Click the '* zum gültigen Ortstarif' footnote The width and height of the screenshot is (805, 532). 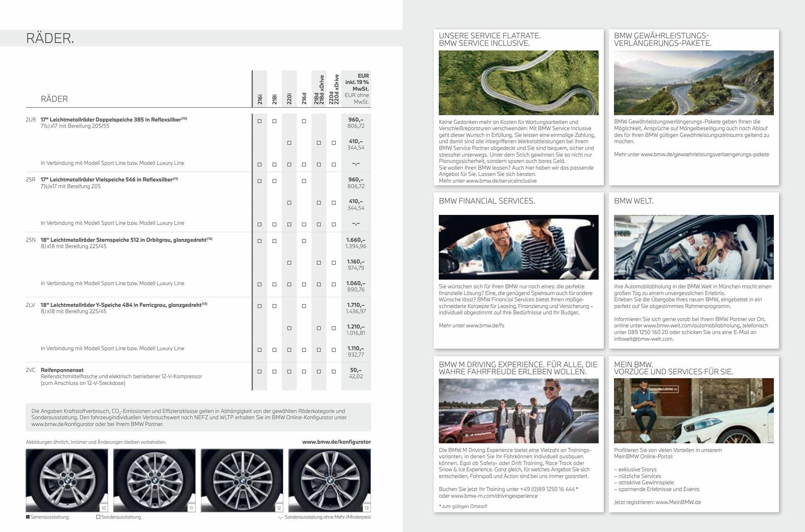pos(463,506)
